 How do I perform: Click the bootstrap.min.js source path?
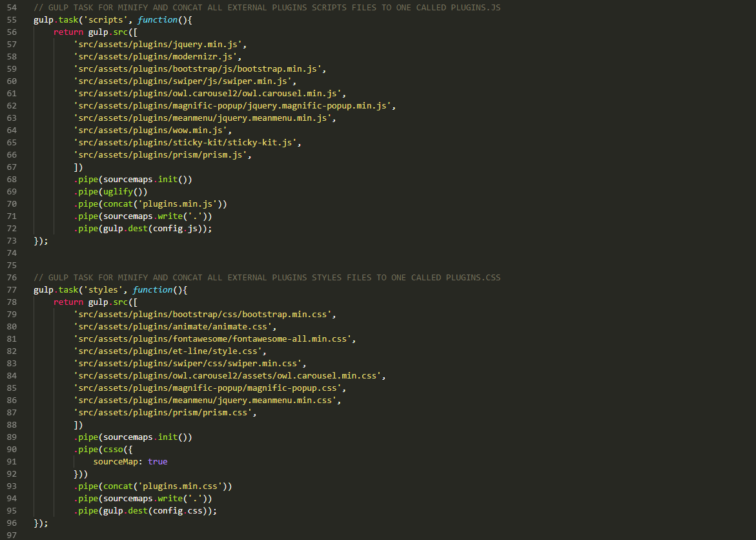[x=198, y=69]
